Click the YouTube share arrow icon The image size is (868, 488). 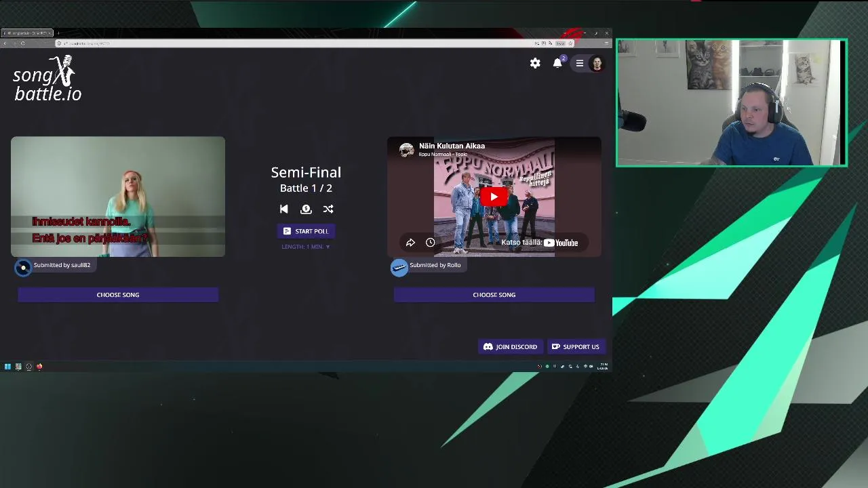pyautogui.click(x=410, y=243)
